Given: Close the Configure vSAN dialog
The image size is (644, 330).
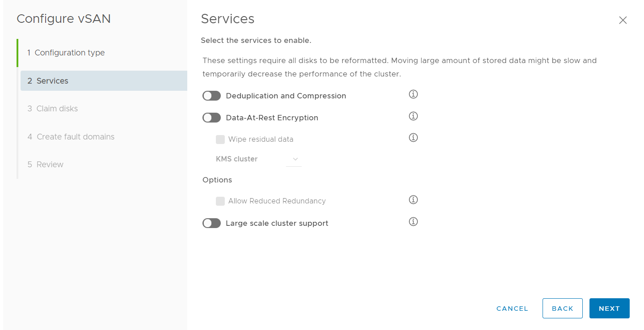Looking at the screenshot, I should point(623,20).
